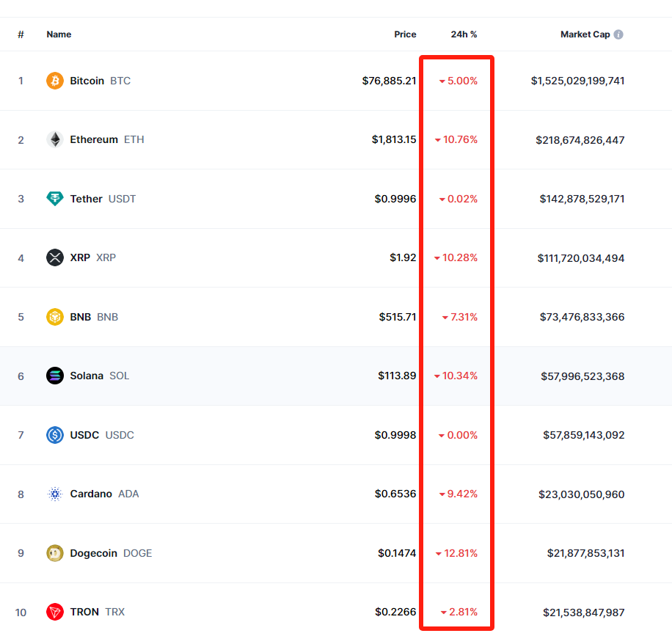Sort by the 24h % column header
Viewport: 672px width, 636px height.
[x=464, y=34]
